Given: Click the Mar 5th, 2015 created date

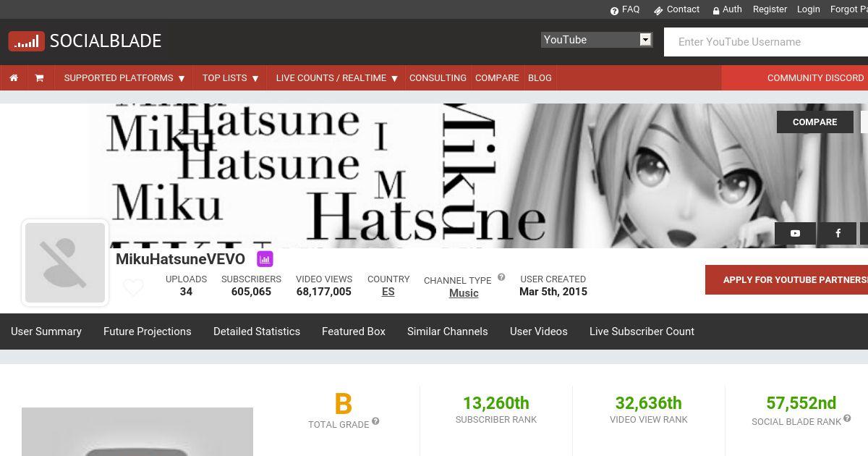Looking at the screenshot, I should click(553, 292).
